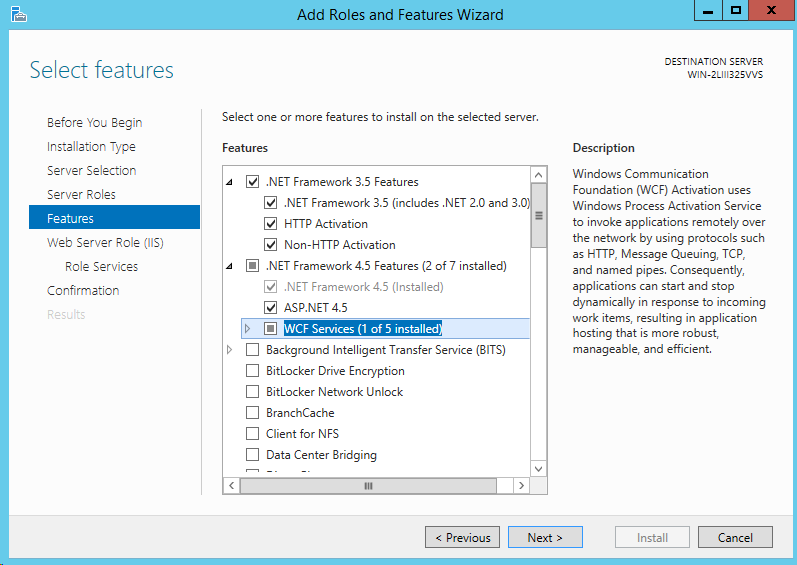This screenshot has width=797, height=565.
Task: Expand Background Intelligent Transfer Service node
Action: pos(230,350)
